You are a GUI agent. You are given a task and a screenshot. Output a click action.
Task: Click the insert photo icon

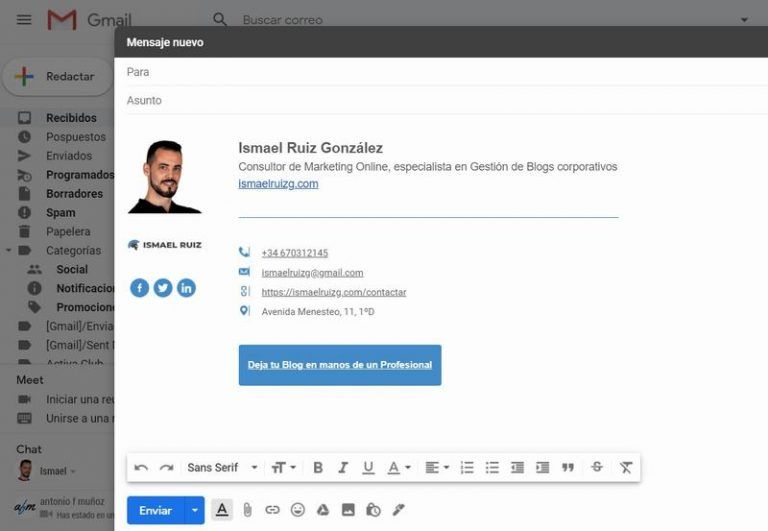coord(348,510)
